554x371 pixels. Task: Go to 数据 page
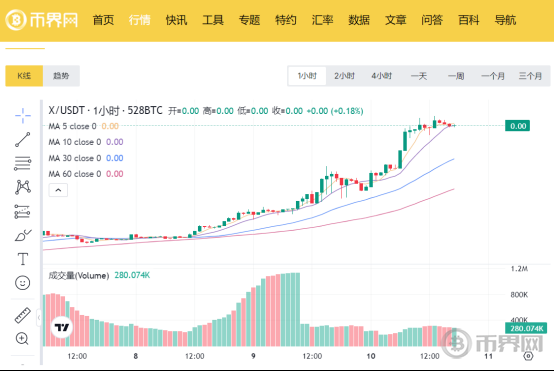tap(359, 20)
